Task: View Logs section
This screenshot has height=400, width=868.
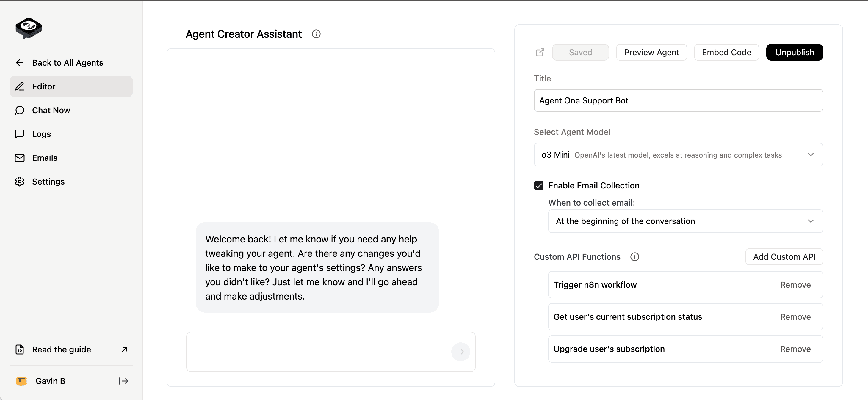Action: tap(42, 133)
